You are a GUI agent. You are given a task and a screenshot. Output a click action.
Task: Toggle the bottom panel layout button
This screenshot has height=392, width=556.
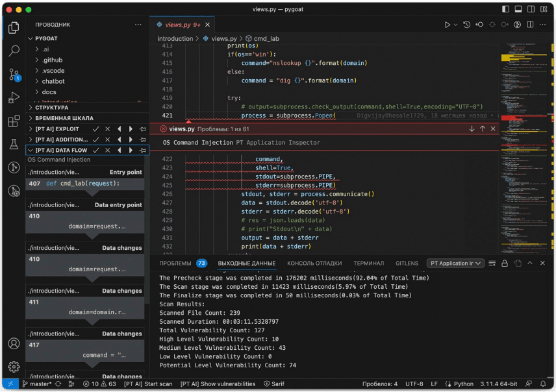(518, 10)
